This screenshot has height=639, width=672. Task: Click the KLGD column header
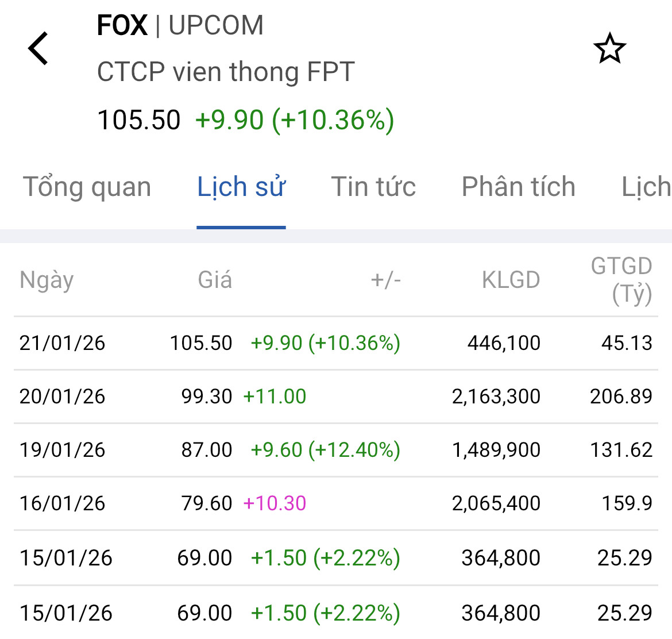pyautogui.click(x=511, y=280)
